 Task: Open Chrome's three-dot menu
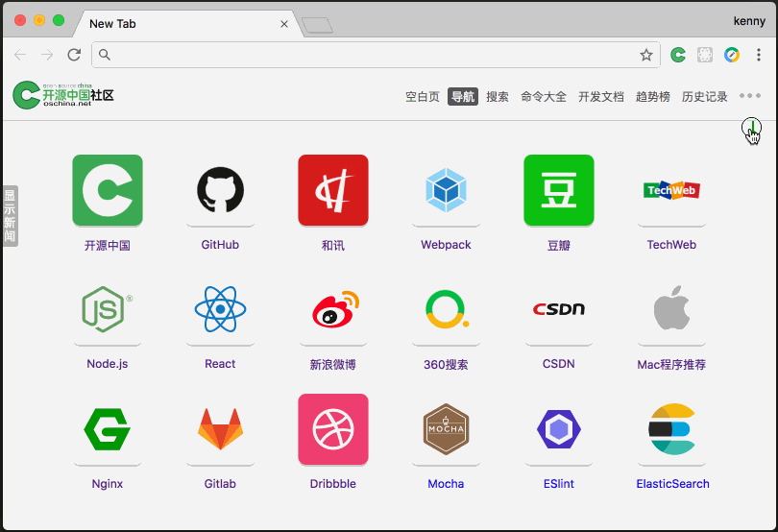point(759,55)
